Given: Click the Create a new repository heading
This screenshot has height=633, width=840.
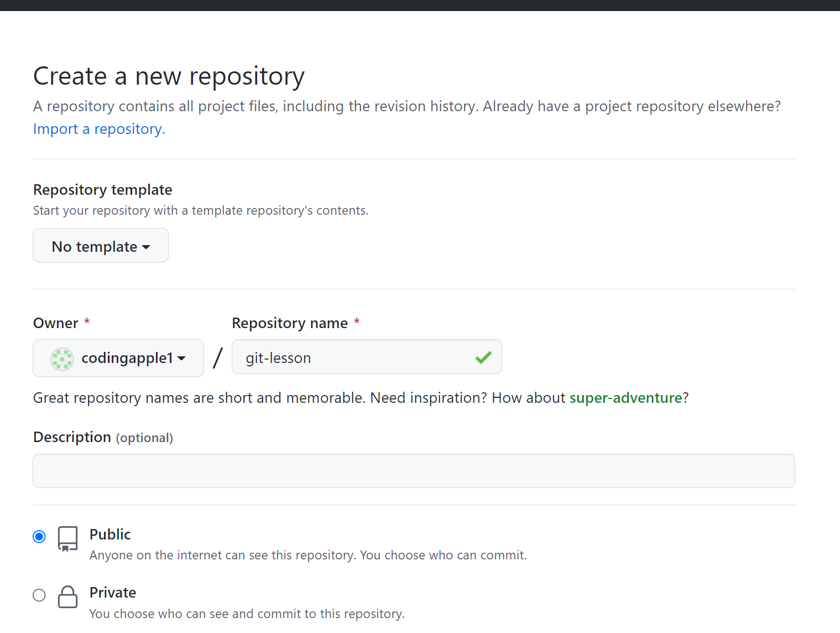Looking at the screenshot, I should pyautogui.click(x=169, y=76).
